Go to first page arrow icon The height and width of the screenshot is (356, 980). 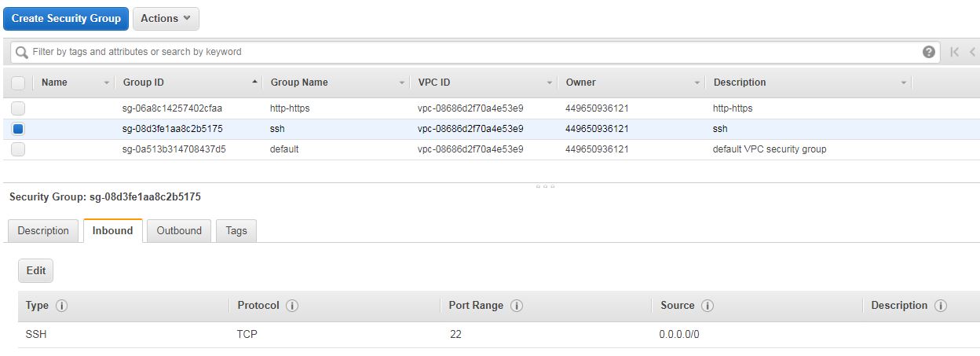pos(954,52)
